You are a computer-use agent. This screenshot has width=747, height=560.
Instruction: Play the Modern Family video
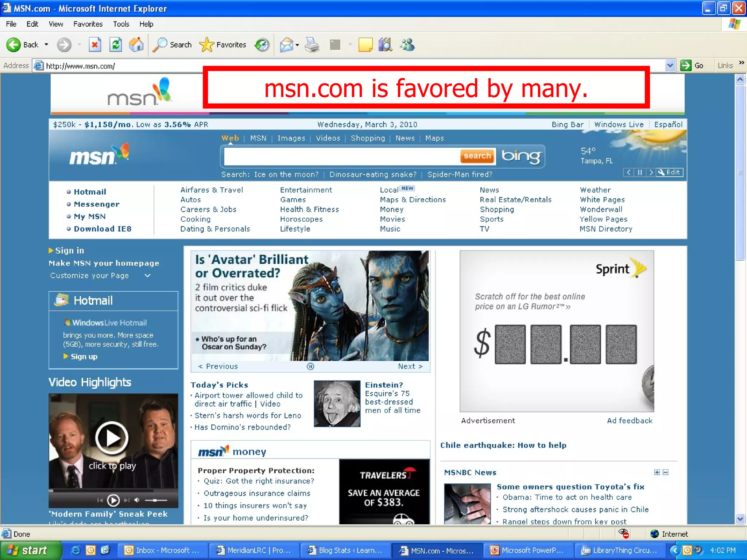pyautogui.click(x=112, y=438)
